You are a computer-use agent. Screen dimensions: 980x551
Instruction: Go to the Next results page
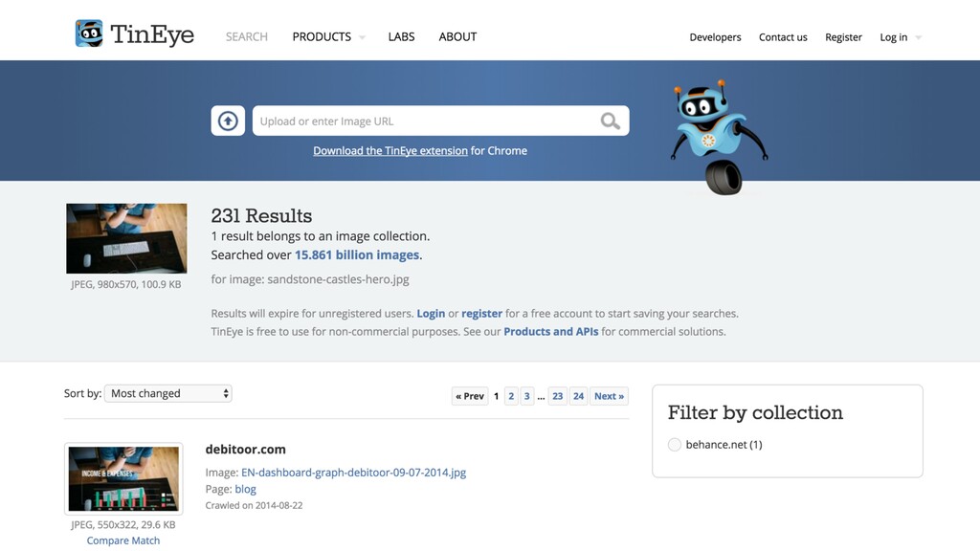[609, 396]
